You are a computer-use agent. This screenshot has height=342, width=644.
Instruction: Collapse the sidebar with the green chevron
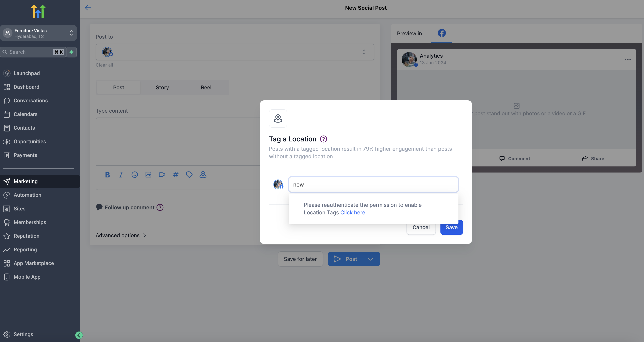coord(79,335)
